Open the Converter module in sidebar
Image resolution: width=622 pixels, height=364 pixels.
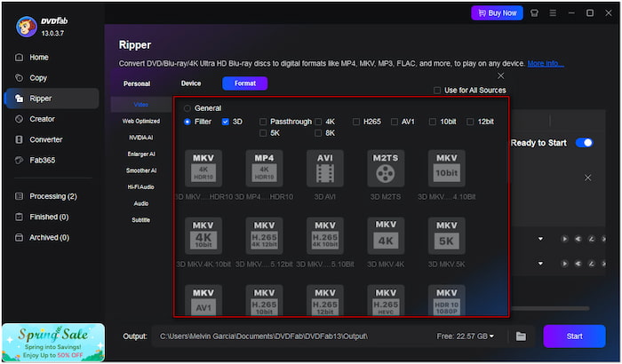click(52, 139)
